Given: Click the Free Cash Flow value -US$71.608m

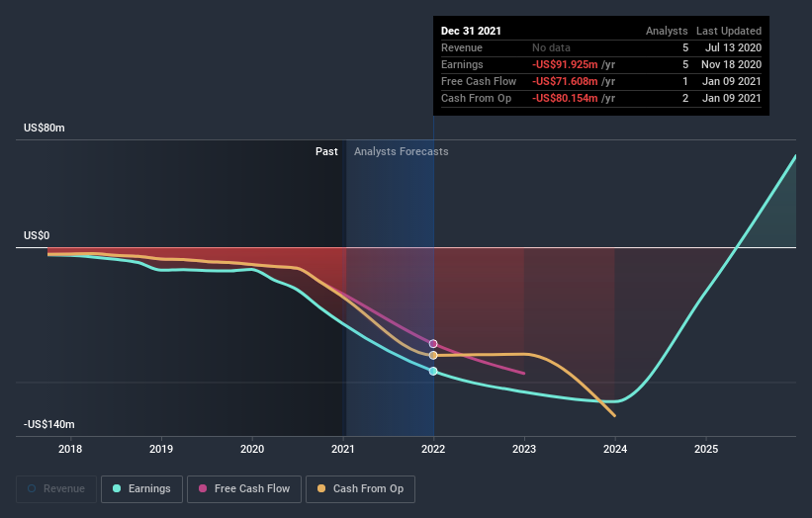Looking at the screenshot, I should coord(565,81).
